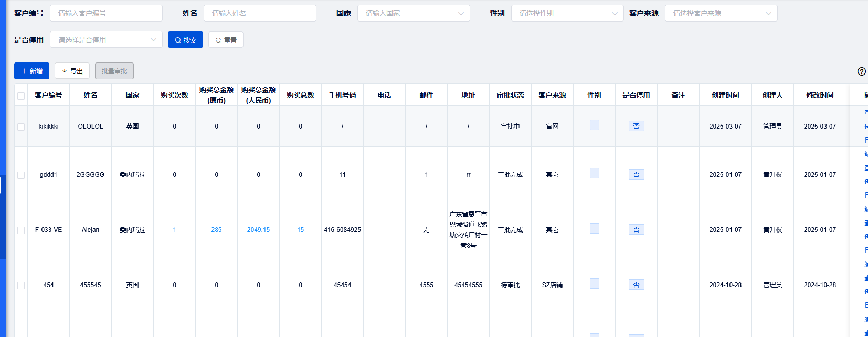Screen dimensions: 868x337
Task: Click the 新增 add button
Action: (31, 71)
